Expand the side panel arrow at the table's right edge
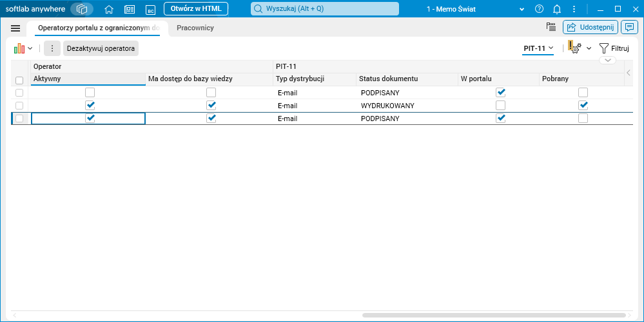Screen dimensions: 644x322 (629, 73)
